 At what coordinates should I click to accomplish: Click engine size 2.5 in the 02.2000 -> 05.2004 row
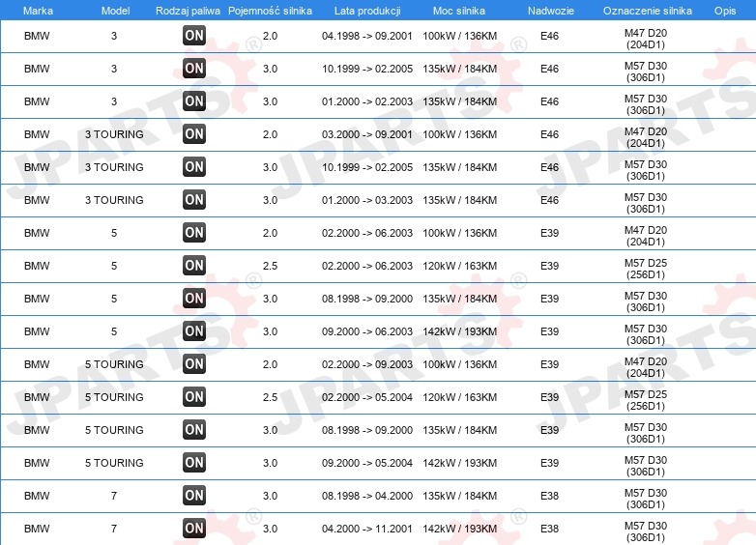tap(270, 397)
